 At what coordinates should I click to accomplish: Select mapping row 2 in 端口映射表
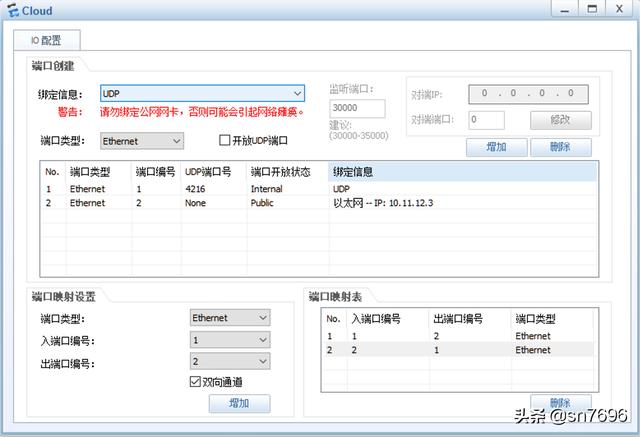pos(458,350)
